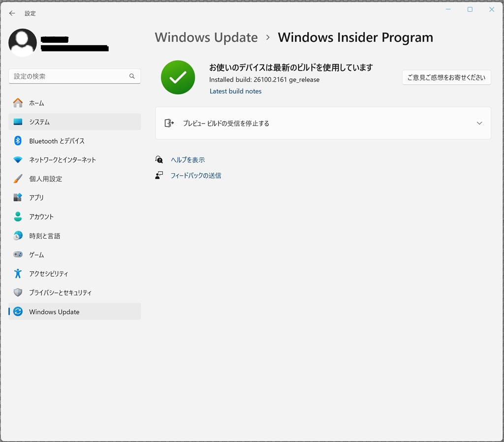Select アプリ in the navigation list
Viewport: 504px width, 442px height.
coord(75,197)
